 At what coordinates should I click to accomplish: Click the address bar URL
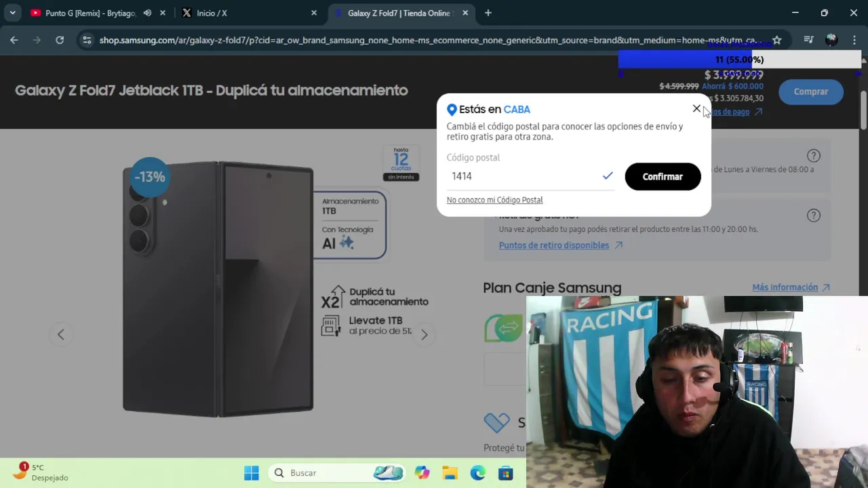pyautogui.click(x=427, y=40)
